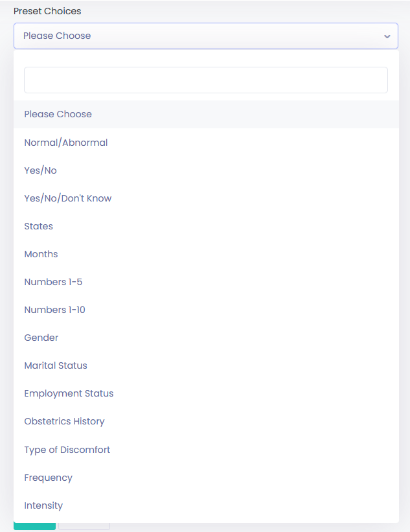Click the dropdown chevron arrow icon
Image resolution: width=410 pixels, height=532 pixels.
387,36
